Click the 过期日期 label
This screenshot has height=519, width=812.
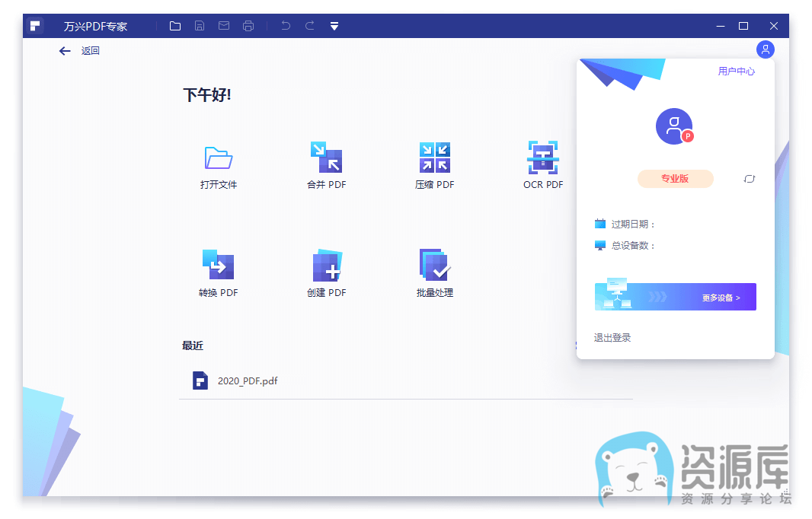pyautogui.click(x=633, y=224)
